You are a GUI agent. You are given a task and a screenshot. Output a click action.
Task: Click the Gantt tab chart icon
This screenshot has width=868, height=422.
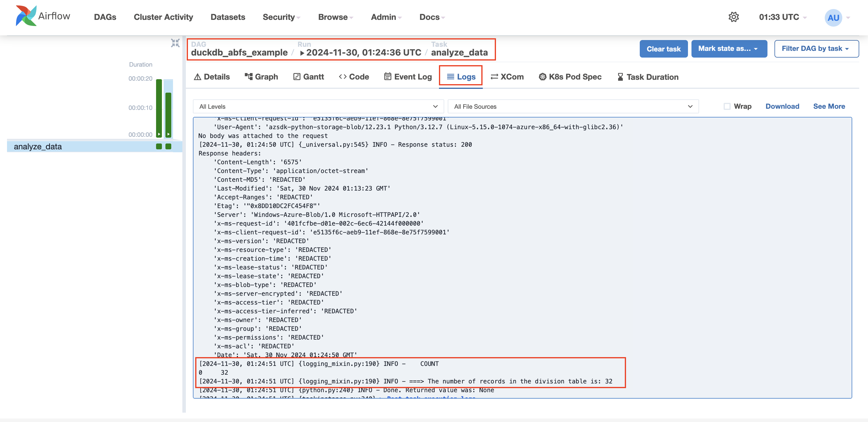(x=297, y=77)
